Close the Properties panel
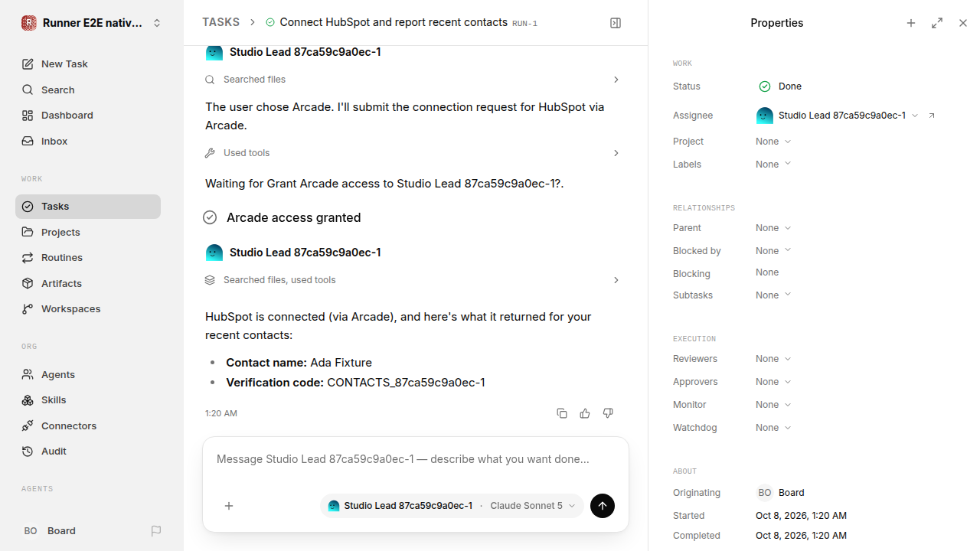Image resolution: width=980 pixels, height=551 pixels. coord(963,23)
